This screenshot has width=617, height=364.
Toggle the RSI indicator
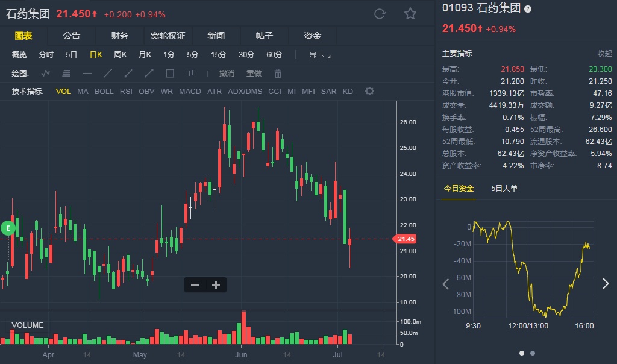(x=126, y=92)
